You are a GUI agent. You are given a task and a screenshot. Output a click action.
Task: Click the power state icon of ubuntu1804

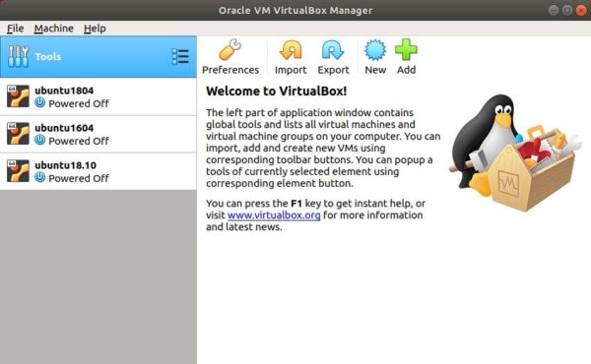[x=40, y=102]
